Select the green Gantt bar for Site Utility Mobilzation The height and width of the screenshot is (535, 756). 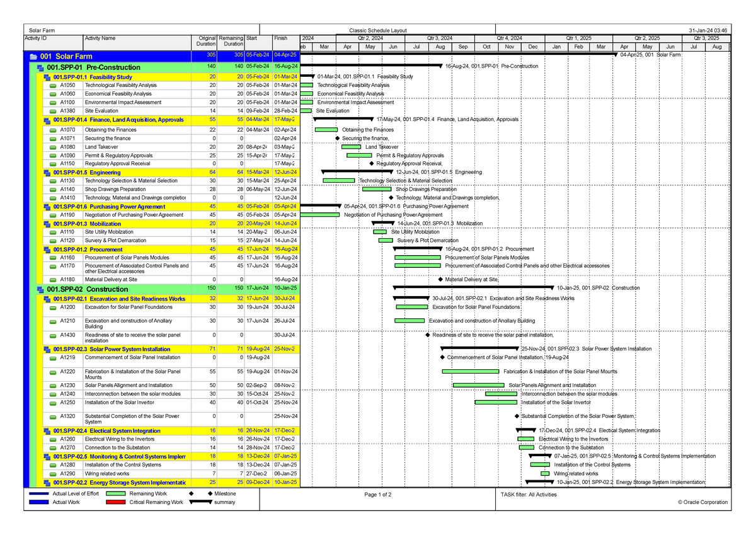[381, 232]
